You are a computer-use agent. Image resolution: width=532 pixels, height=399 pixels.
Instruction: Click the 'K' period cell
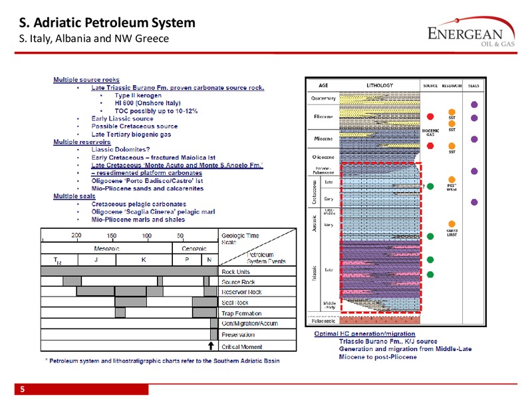[x=144, y=259]
